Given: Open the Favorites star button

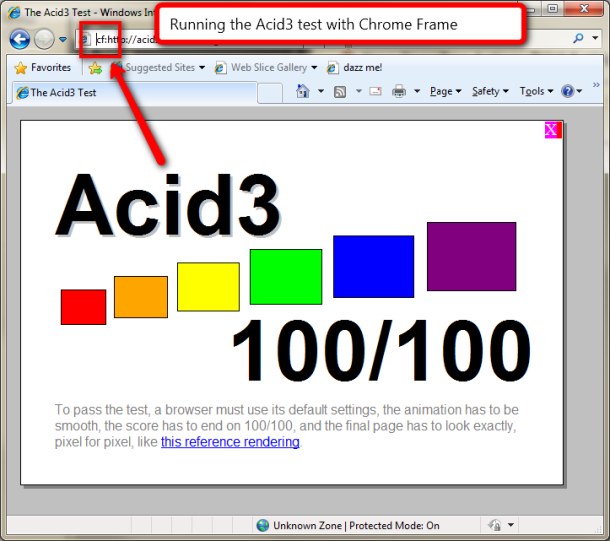Looking at the screenshot, I should tap(42, 68).
